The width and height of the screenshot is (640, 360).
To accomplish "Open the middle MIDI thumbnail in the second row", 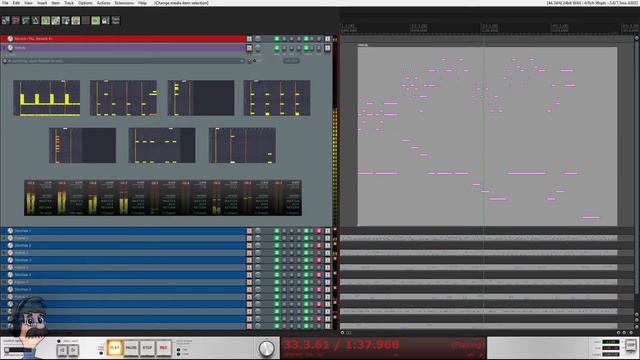I will pos(162,145).
